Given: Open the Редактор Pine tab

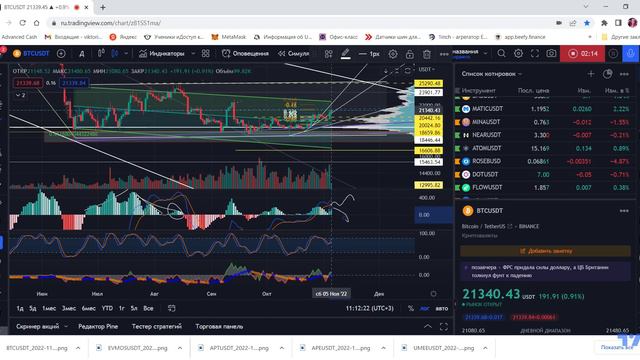Looking at the screenshot, I should (98, 327).
